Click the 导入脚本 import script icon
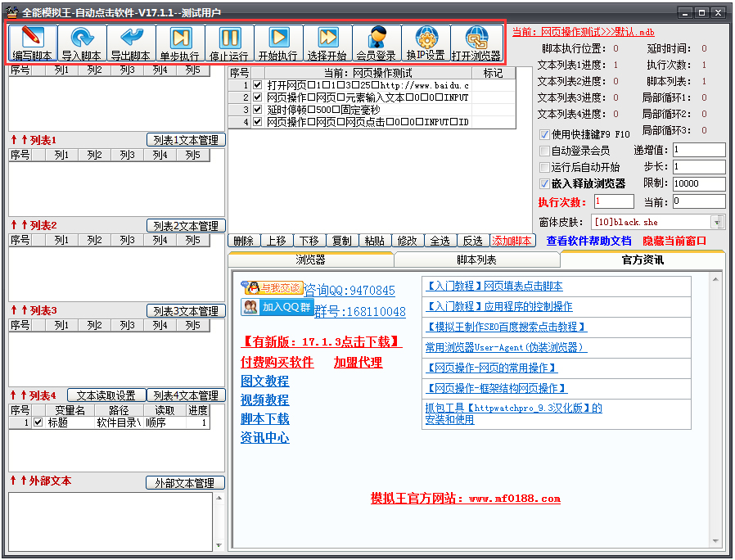This screenshot has height=560, width=735. [x=82, y=39]
